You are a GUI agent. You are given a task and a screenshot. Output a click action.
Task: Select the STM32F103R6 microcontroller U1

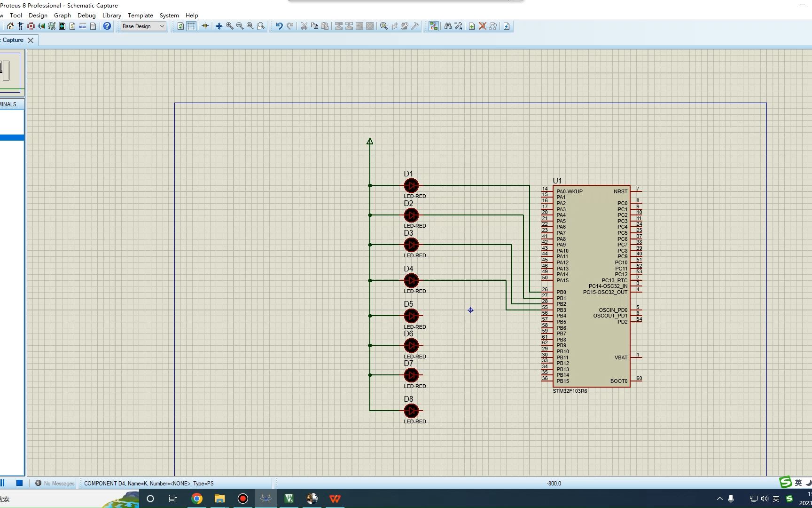pos(590,282)
